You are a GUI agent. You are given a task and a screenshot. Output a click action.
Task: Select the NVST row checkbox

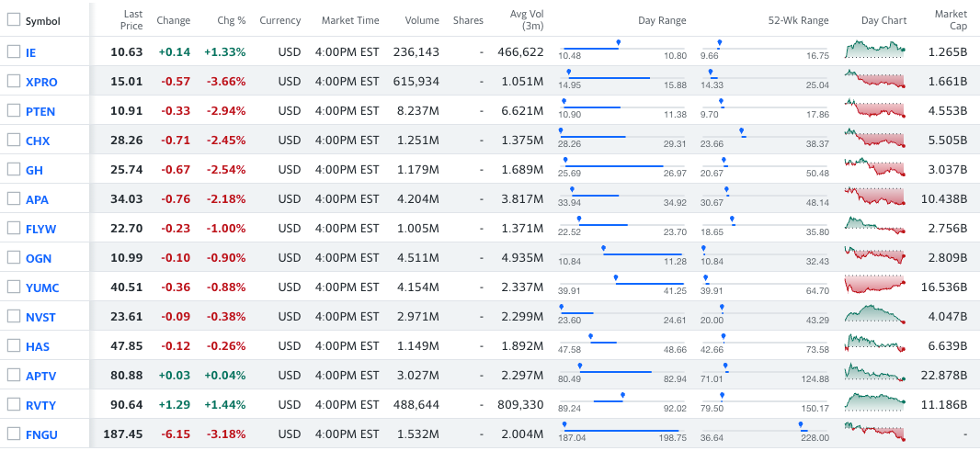[14, 316]
